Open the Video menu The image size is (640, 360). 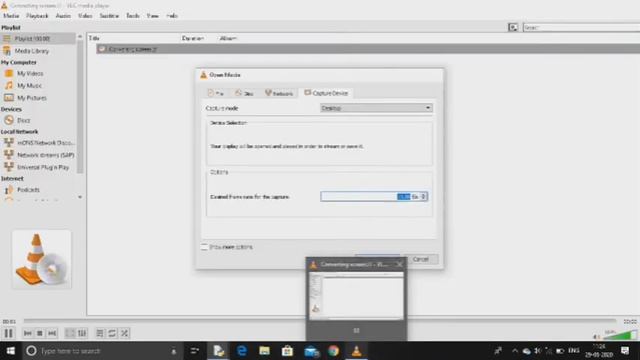tap(85, 16)
